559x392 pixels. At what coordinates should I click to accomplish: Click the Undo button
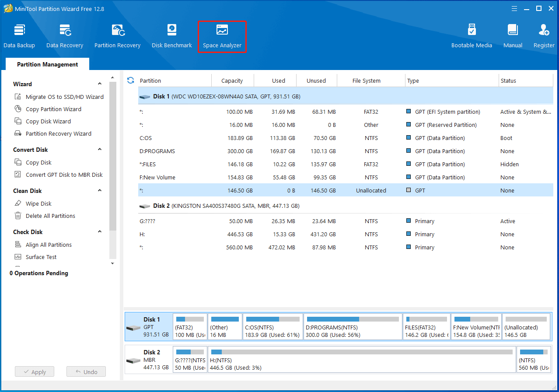[86, 371]
